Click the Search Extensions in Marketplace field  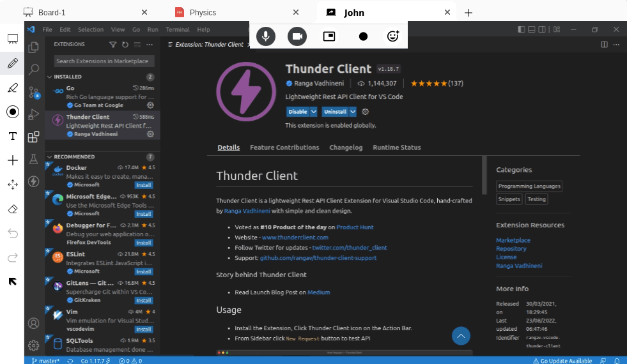[102, 61]
